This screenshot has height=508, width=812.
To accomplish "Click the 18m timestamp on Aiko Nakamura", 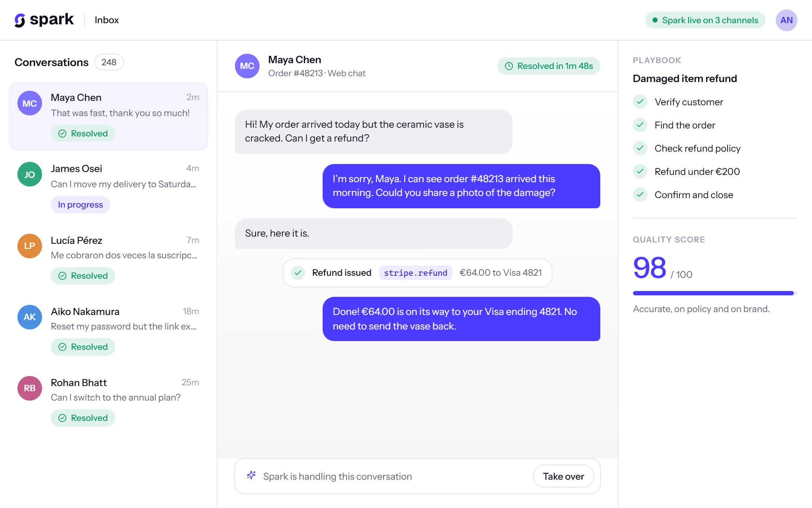I will 191,311.
